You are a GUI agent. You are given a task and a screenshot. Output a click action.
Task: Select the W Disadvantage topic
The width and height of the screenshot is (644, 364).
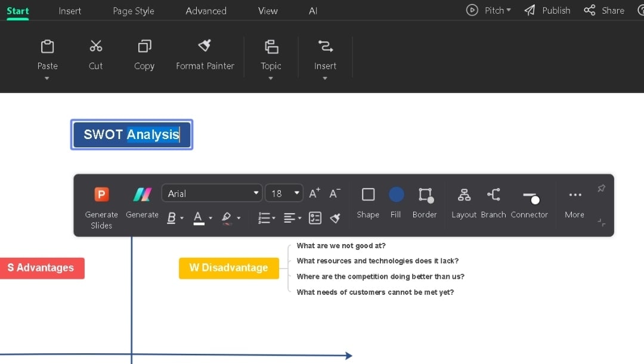click(229, 268)
